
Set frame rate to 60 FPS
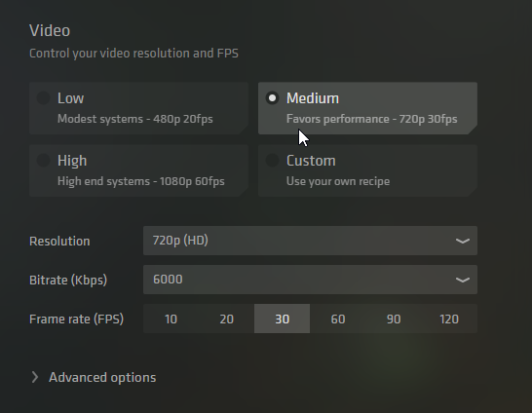point(338,319)
